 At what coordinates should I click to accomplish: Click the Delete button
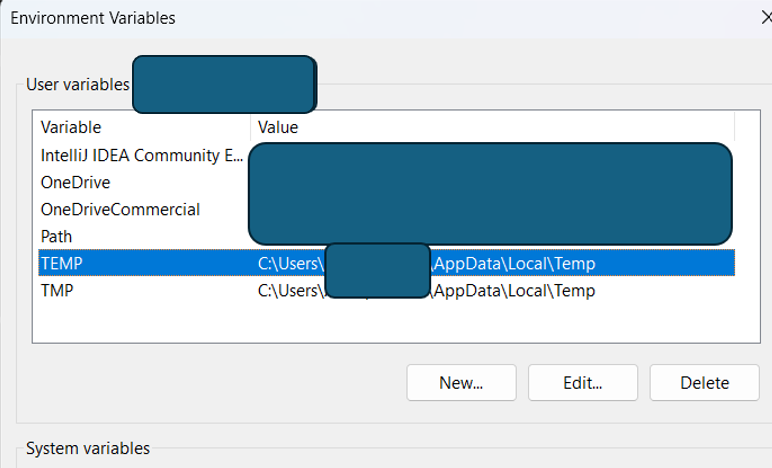pos(704,382)
